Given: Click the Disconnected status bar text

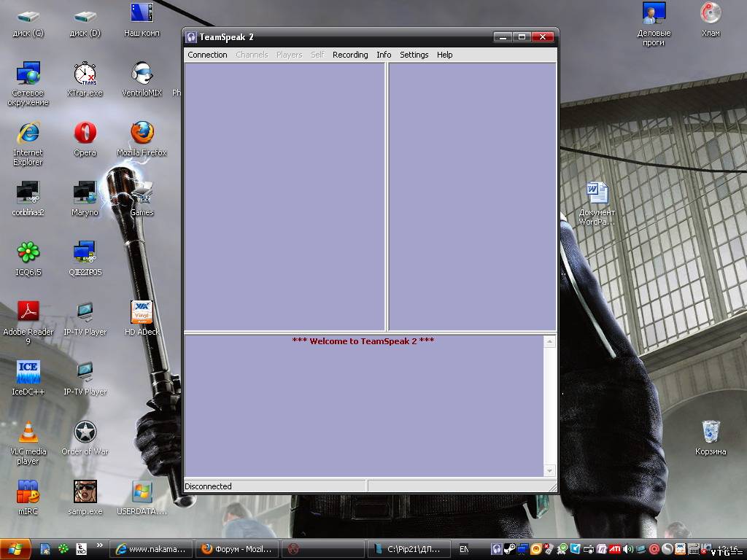Looking at the screenshot, I should [x=208, y=486].
